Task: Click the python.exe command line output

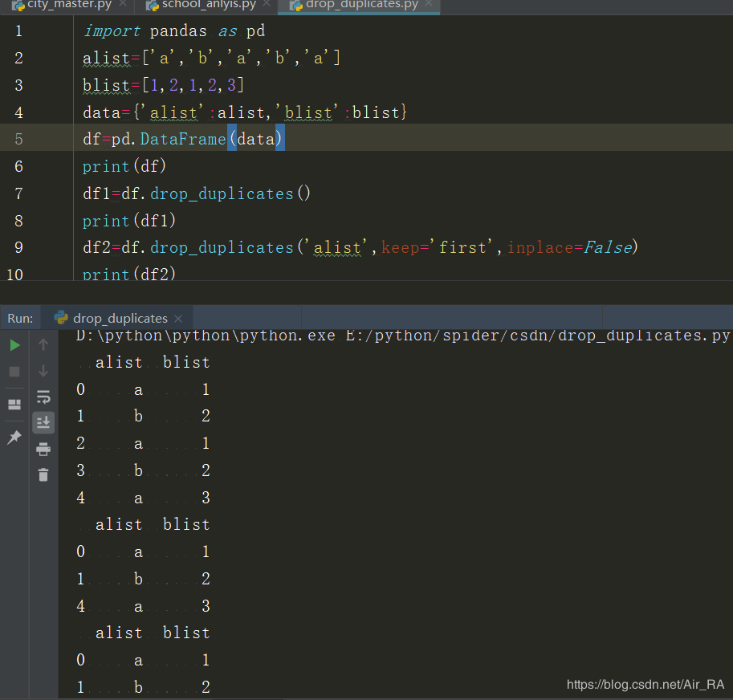Action: 402,336
